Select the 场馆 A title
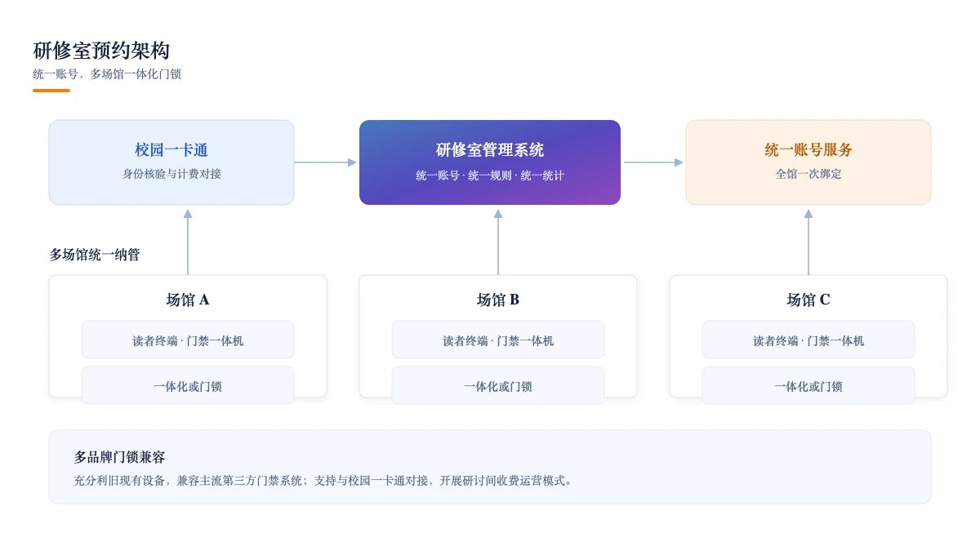Viewport: 980px width, 551px height. 188,300
